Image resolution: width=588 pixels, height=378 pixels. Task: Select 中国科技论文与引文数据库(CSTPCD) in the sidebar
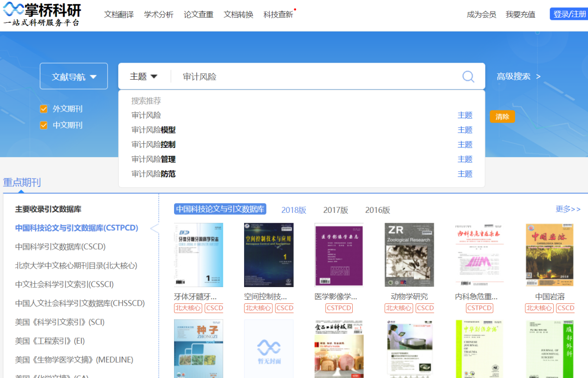[77, 228]
